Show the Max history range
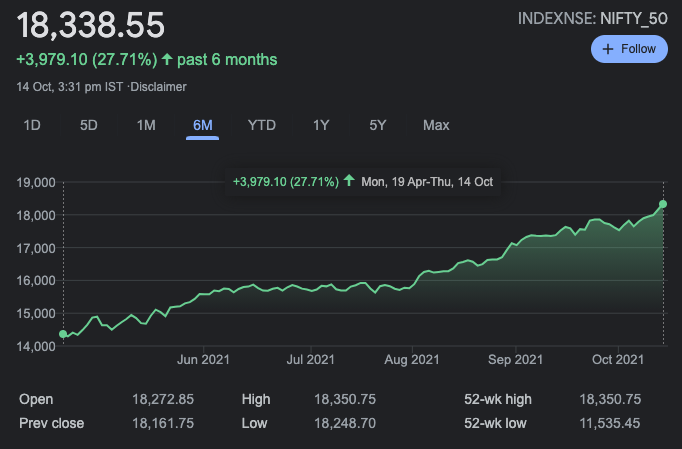This screenshot has width=682, height=449. click(x=436, y=125)
